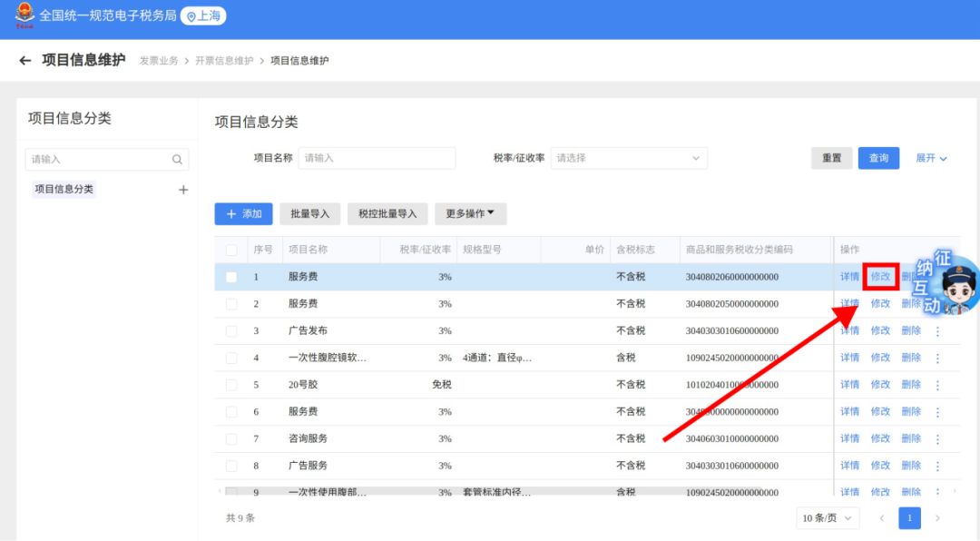Click the 税控批量导入 button
Image resolution: width=980 pixels, height=541 pixels.
tap(387, 214)
